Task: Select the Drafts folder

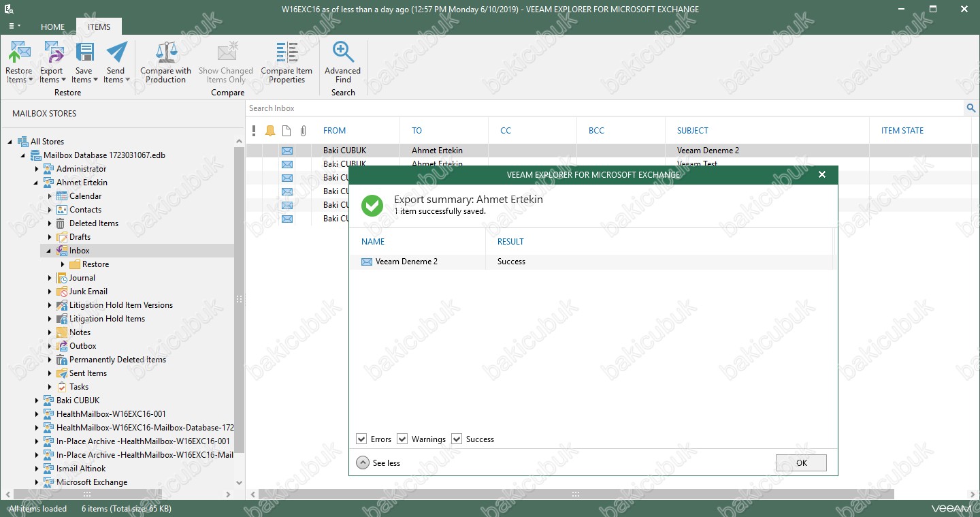Action: (80, 237)
